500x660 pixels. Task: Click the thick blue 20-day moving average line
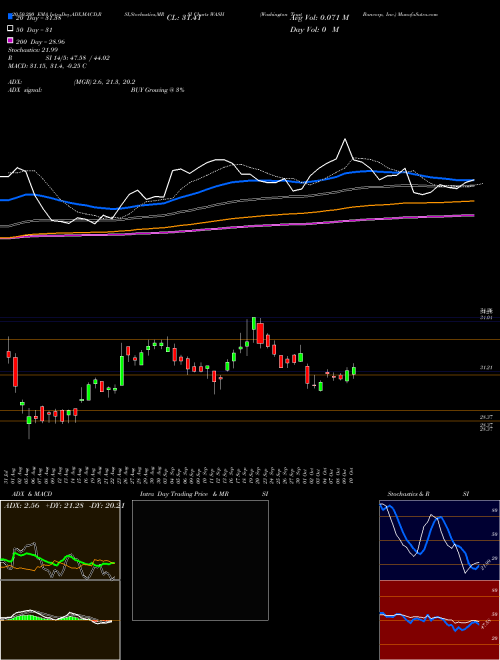236,181
